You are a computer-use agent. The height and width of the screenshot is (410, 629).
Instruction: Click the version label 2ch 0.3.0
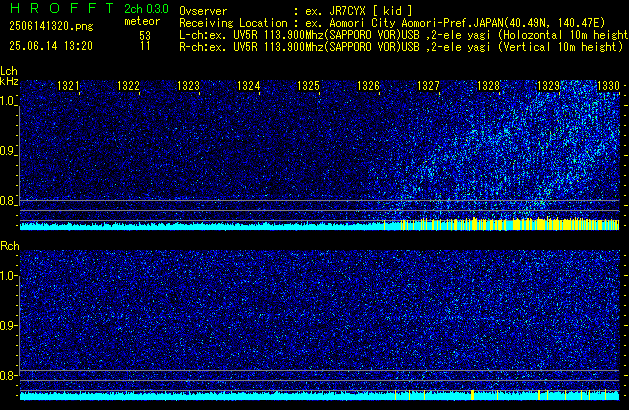click(146, 9)
